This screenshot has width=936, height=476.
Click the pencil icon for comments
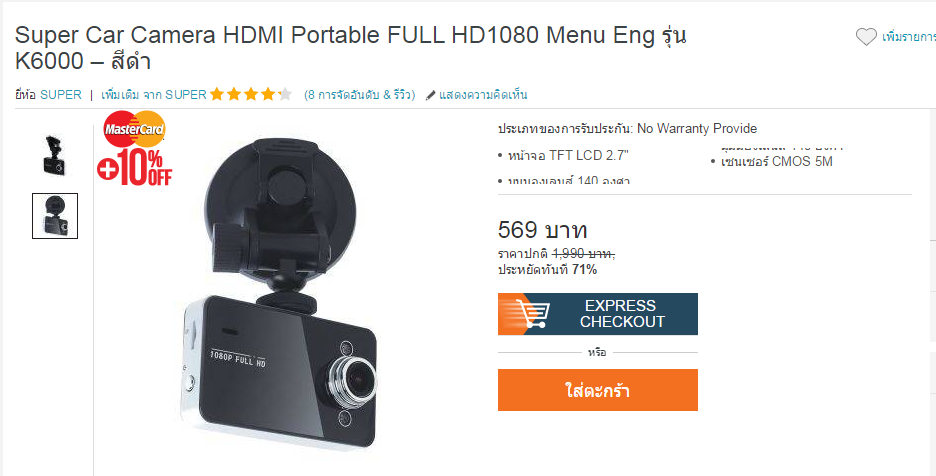coord(430,96)
